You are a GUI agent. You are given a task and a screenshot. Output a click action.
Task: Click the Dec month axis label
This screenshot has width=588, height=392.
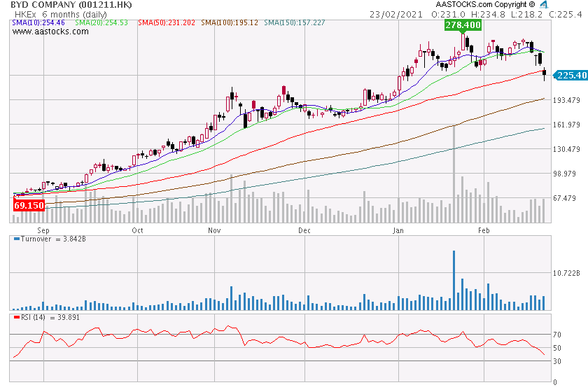[304, 230]
